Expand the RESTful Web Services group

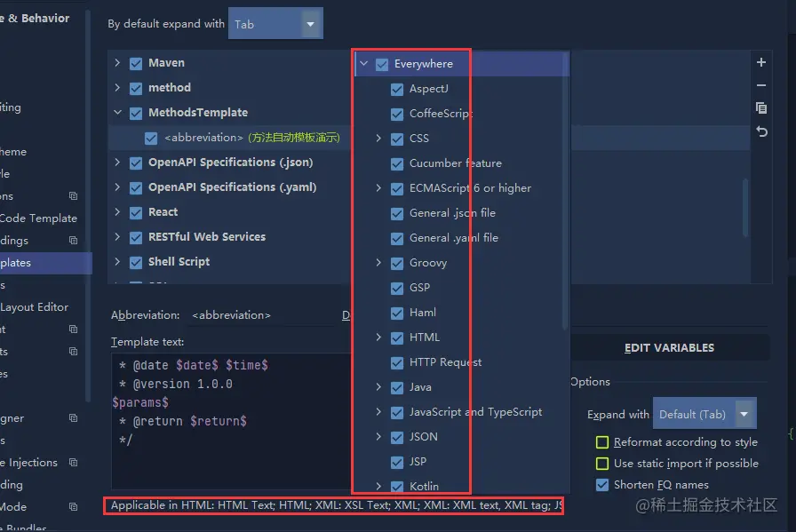(x=117, y=236)
